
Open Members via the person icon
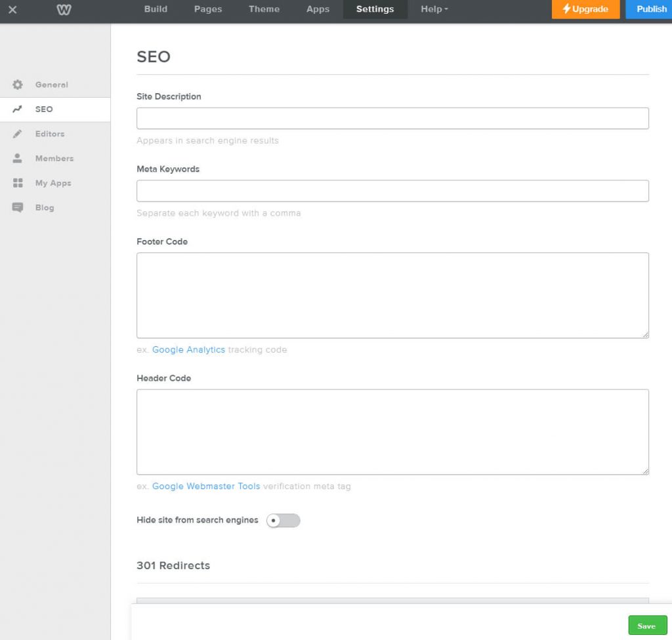19,158
